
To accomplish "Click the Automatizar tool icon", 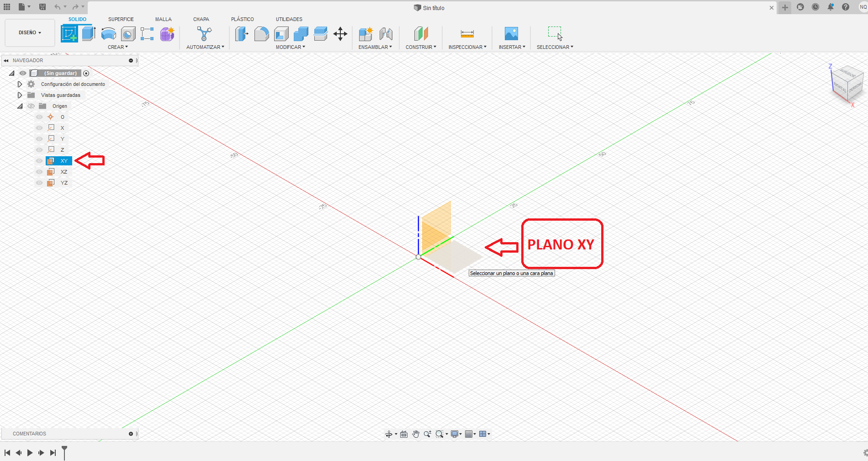I will click(204, 34).
